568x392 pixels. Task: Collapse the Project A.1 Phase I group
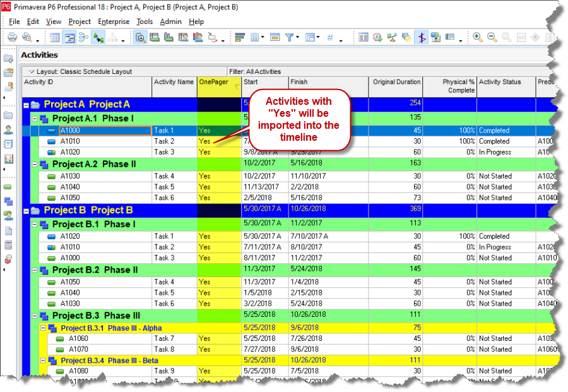point(35,119)
